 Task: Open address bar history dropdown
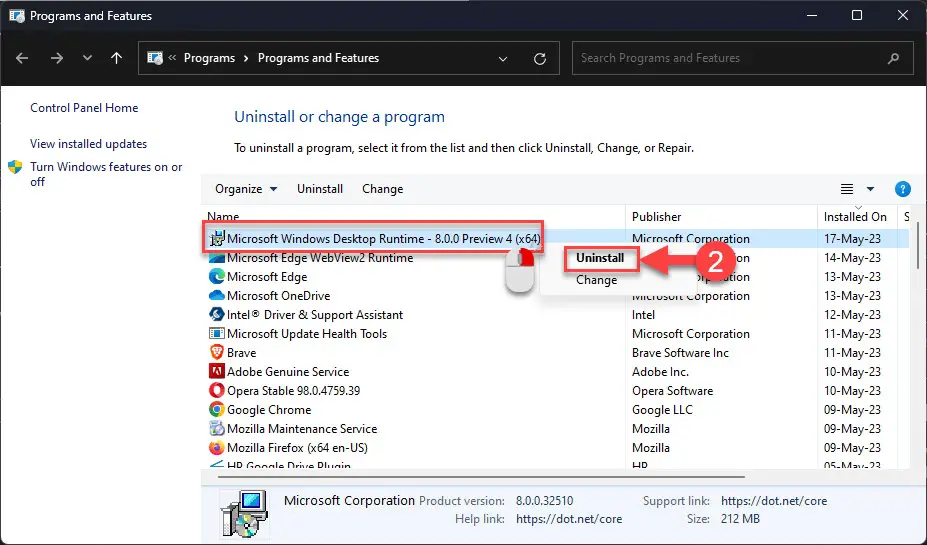[x=503, y=59]
